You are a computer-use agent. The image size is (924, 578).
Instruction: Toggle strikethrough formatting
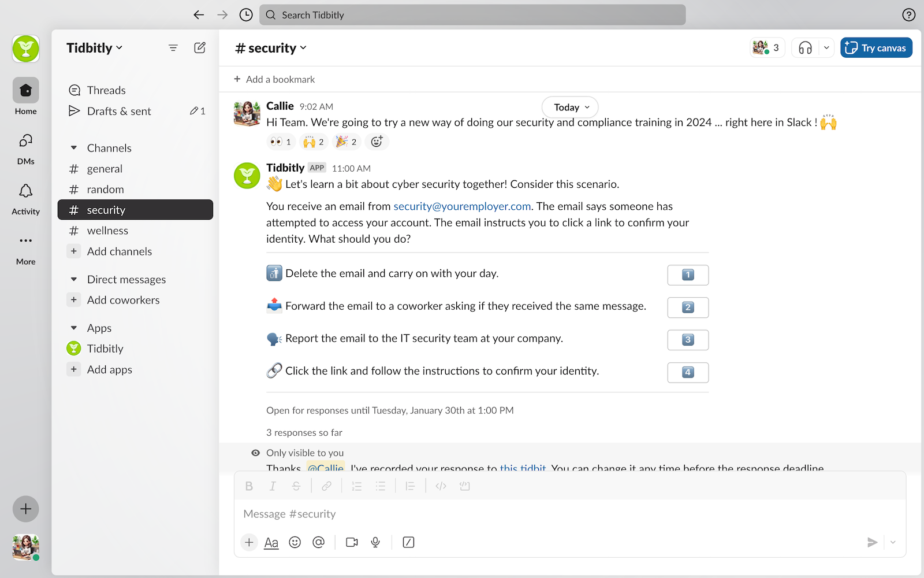(x=296, y=486)
